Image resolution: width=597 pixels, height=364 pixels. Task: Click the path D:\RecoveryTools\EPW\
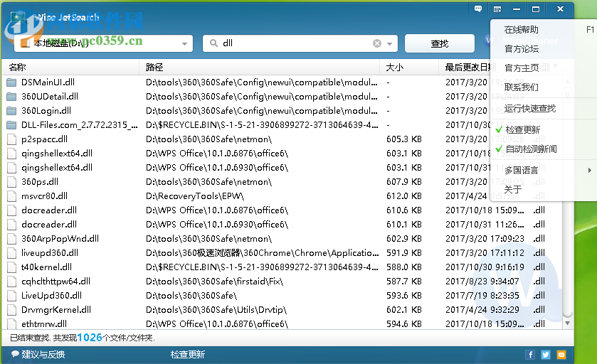click(194, 196)
